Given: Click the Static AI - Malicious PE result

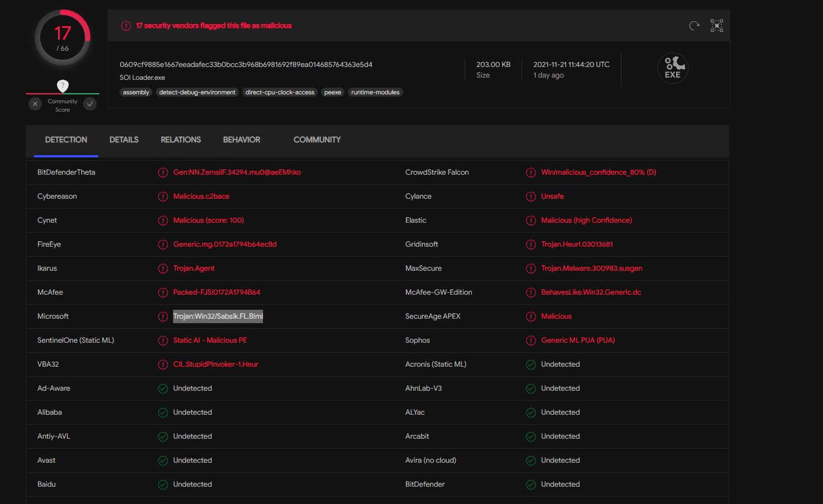Looking at the screenshot, I should pos(210,340).
